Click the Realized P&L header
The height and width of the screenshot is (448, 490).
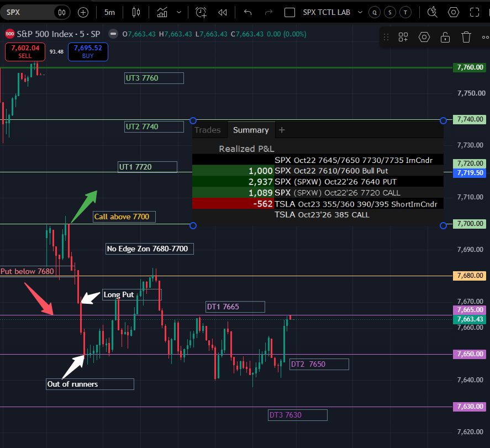tap(246, 149)
